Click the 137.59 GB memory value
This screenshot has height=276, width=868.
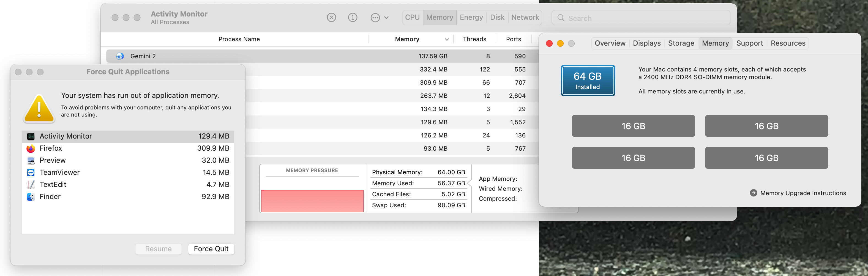pos(433,56)
